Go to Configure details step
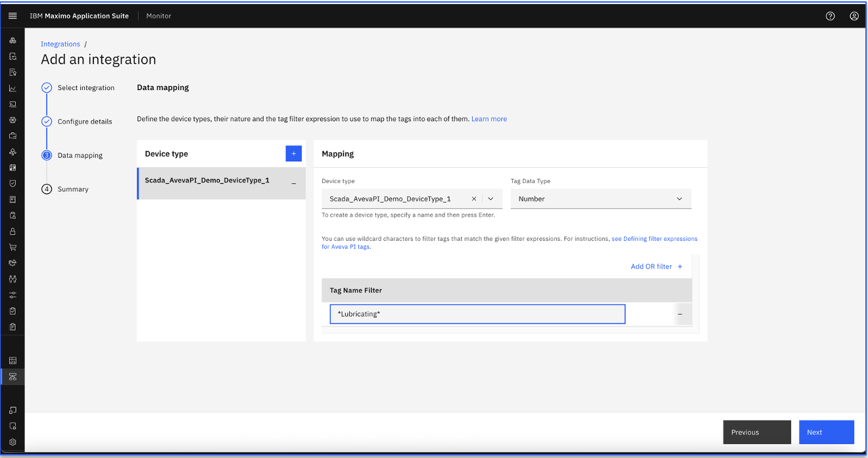The height and width of the screenshot is (458, 868). tap(76, 122)
